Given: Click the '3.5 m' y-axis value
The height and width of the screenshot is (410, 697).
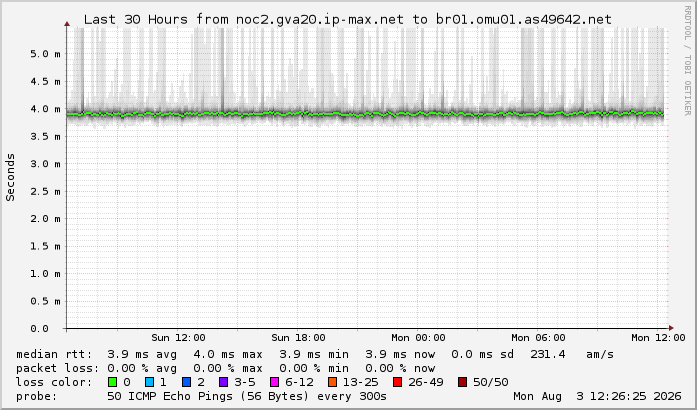Looking at the screenshot, I should click(45, 137).
